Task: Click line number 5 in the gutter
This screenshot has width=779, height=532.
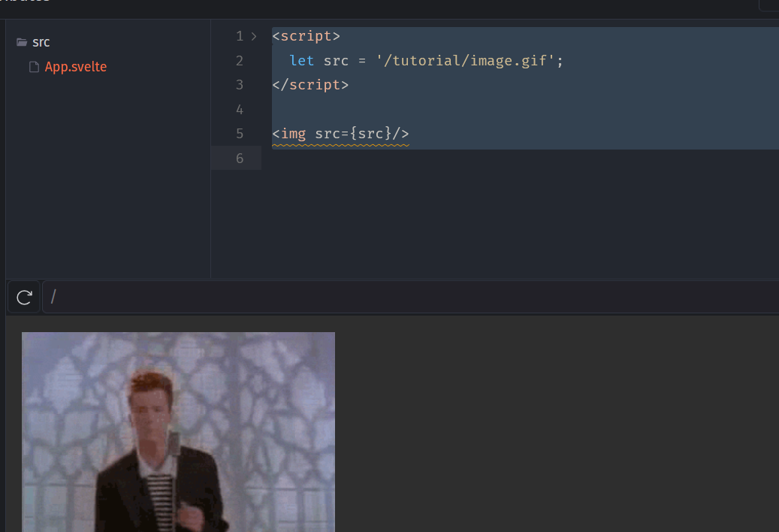Action: (x=239, y=134)
